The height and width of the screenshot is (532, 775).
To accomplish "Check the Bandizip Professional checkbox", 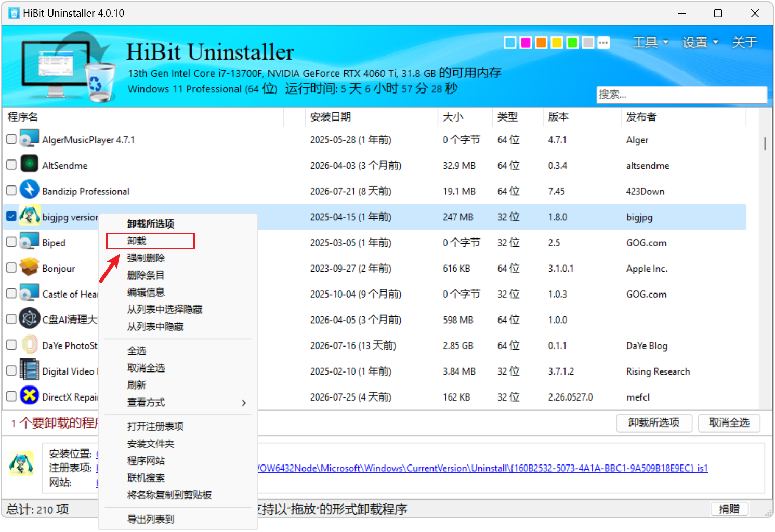I will pyautogui.click(x=11, y=190).
